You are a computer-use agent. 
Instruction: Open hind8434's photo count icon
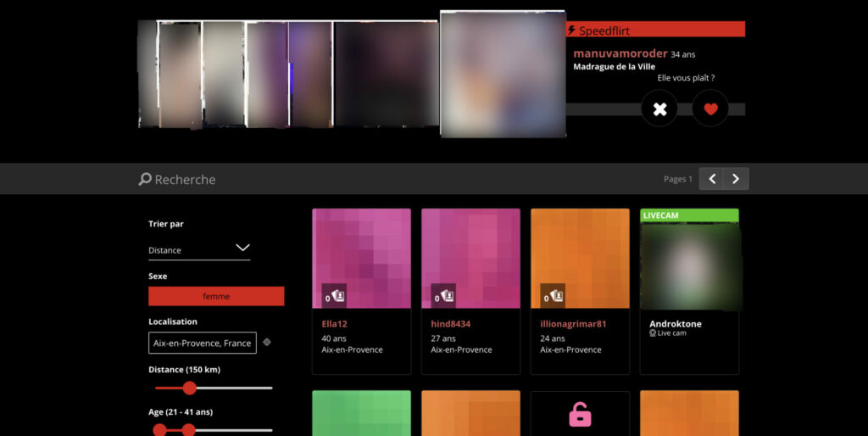click(443, 296)
